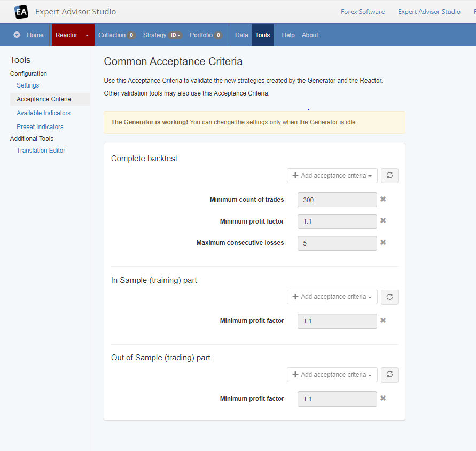Click Out of Sample Minimum profit factor field
Screen dimensions: 476x451
click(337, 399)
